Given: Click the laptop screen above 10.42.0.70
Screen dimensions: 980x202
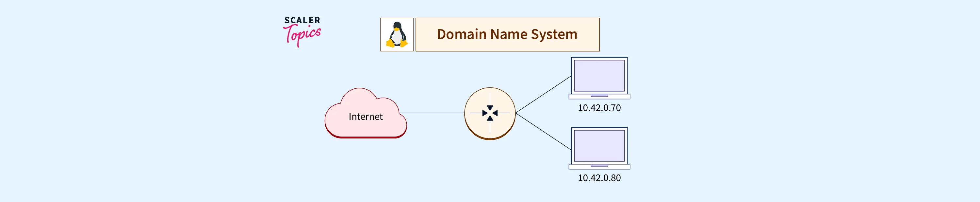Looking at the screenshot, I should [x=599, y=76].
